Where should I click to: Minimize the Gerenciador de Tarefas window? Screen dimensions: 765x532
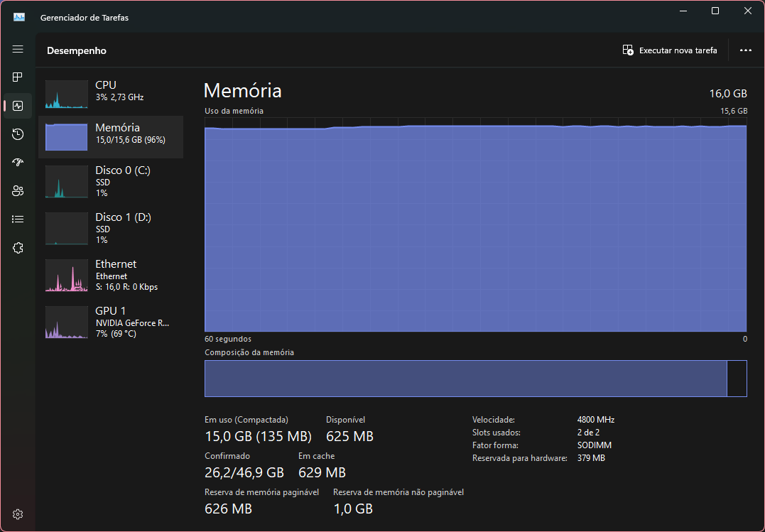click(683, 11)
